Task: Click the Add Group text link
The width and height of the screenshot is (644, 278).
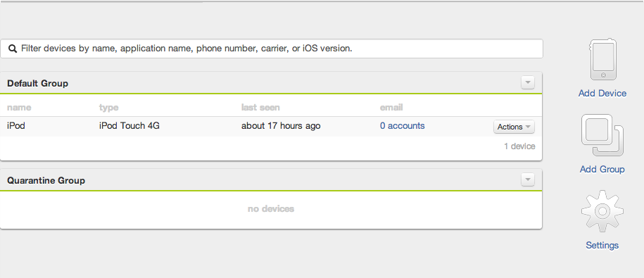Action: pos(602,169)
